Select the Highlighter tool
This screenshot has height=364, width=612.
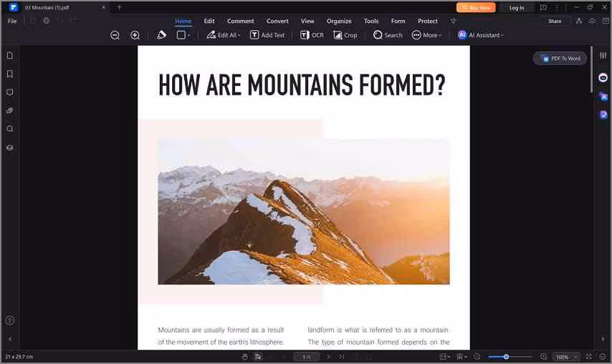click(x=161, y=35)
